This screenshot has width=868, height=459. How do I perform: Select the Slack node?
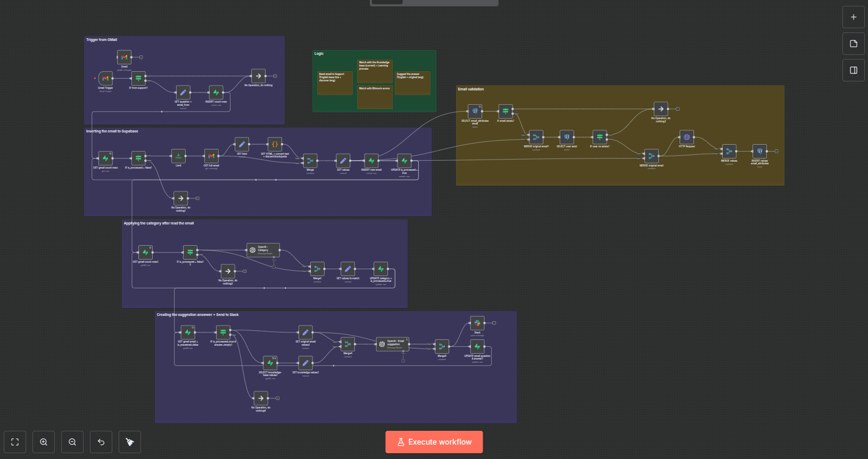coord(477,323)
